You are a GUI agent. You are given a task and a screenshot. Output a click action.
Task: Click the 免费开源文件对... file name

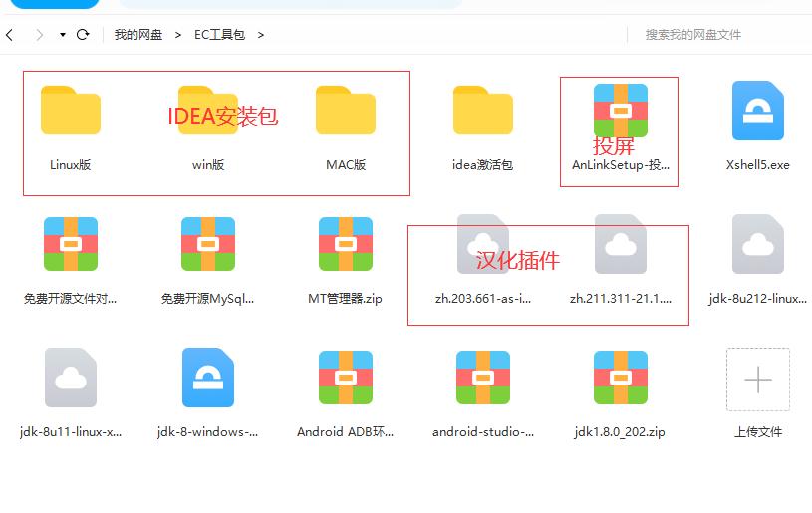click(71, 299)
